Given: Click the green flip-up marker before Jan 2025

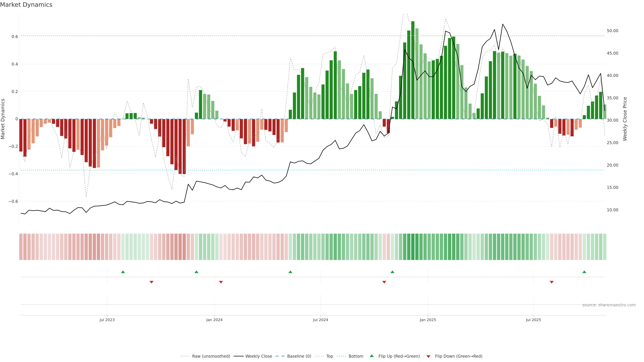Looking at the screenshot, I should pyautogui.click(x=392, y=272).
